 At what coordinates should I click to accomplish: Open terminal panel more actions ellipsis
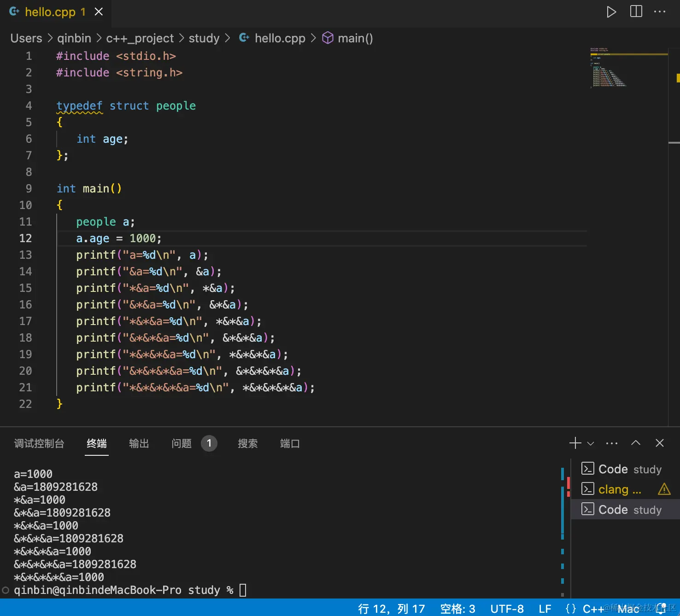point(612,443)
